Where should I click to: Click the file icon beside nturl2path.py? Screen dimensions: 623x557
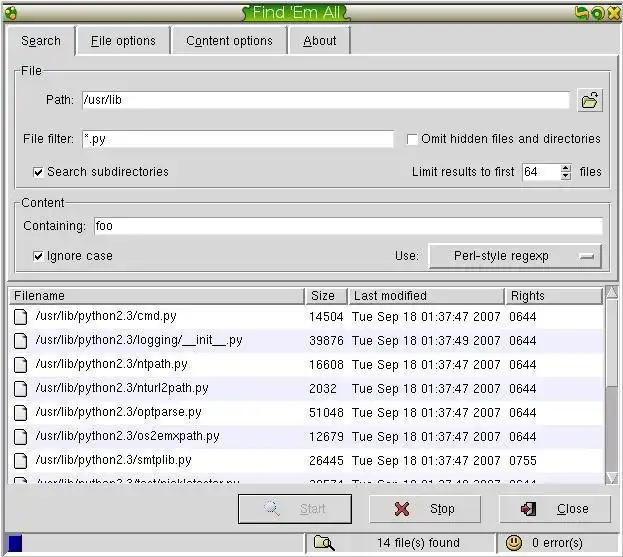(x=21, y=389)
